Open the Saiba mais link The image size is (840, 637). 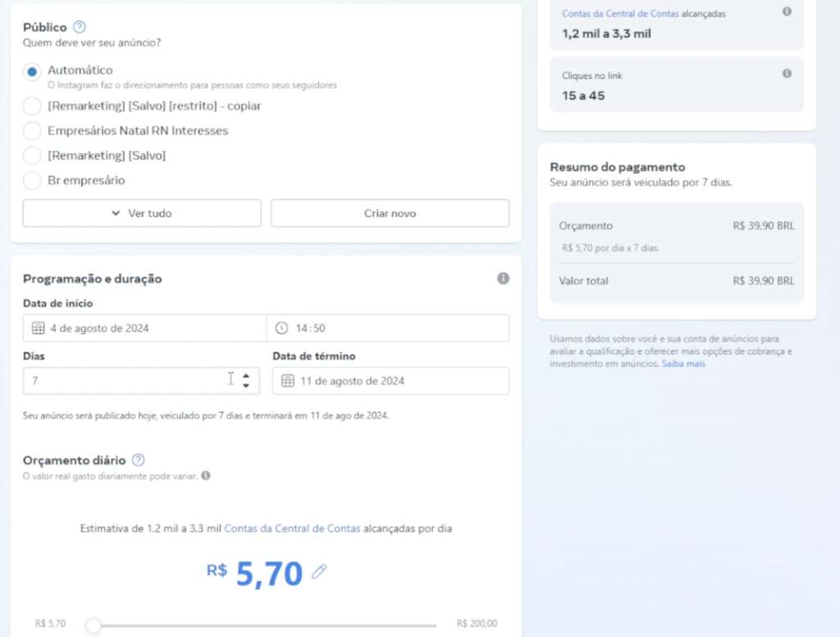point(683,363)
